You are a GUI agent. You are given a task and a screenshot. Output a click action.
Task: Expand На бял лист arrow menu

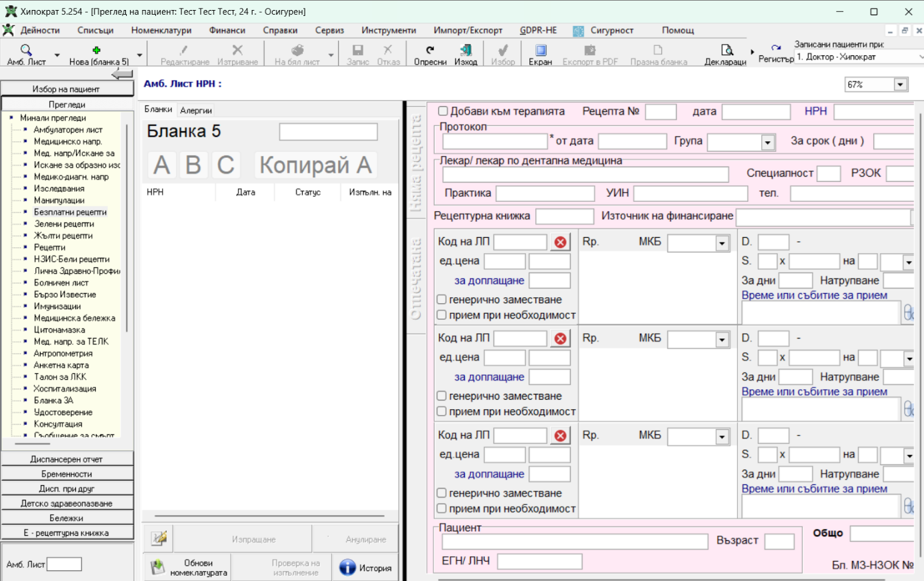pyautogui.click(x=331, y=55)
